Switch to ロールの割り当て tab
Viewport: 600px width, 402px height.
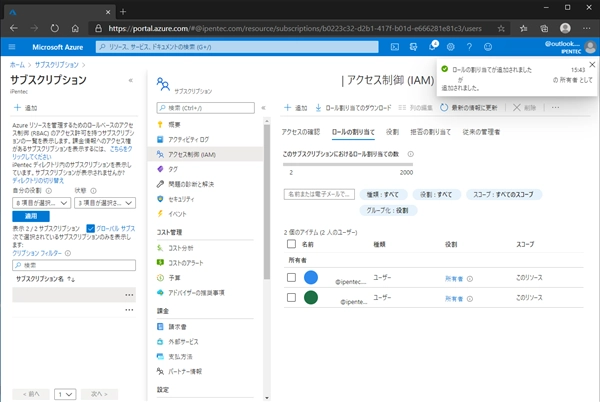353,132
